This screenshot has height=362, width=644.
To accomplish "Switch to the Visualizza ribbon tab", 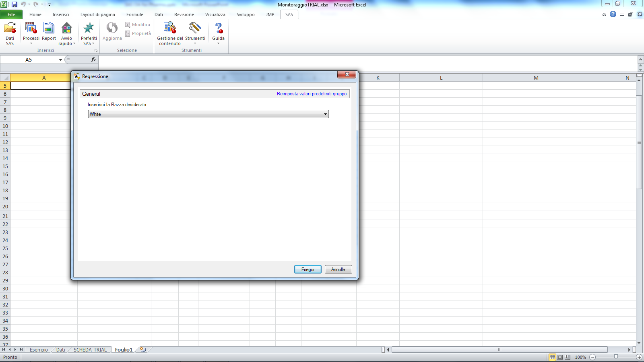I will tap(215, 14).
